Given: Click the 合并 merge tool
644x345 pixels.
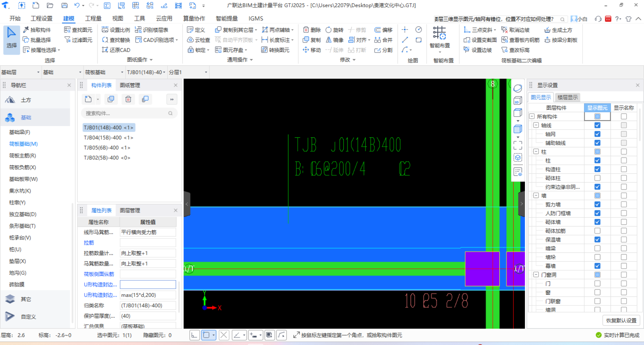Looking at the screenshot, I should [x=383, y=40].
